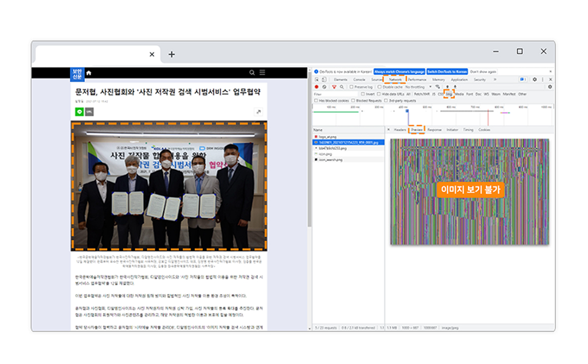
Task: Open the Headers tab of the request
Action: click(400, 129)
